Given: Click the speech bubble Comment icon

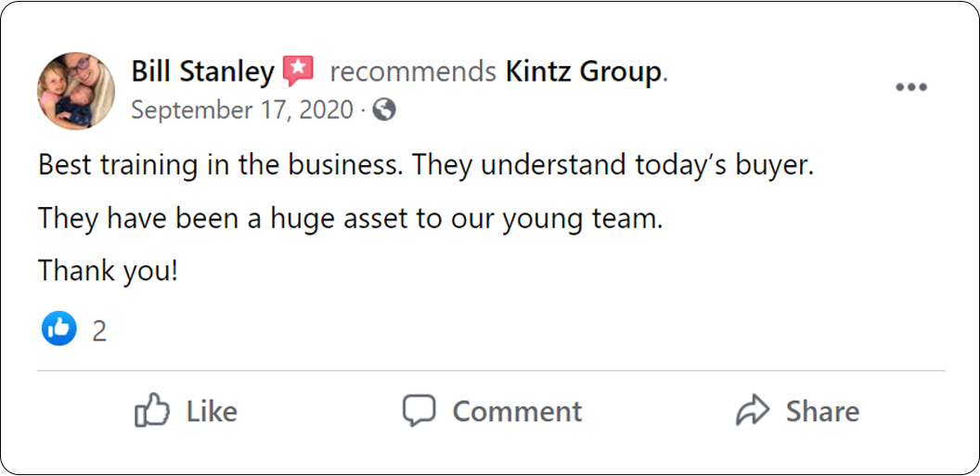Looking at the screenshot, I should tap(419, 410).
